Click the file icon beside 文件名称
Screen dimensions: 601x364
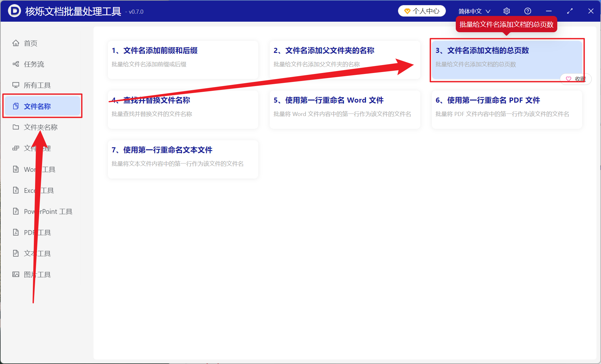pos(16,106)
